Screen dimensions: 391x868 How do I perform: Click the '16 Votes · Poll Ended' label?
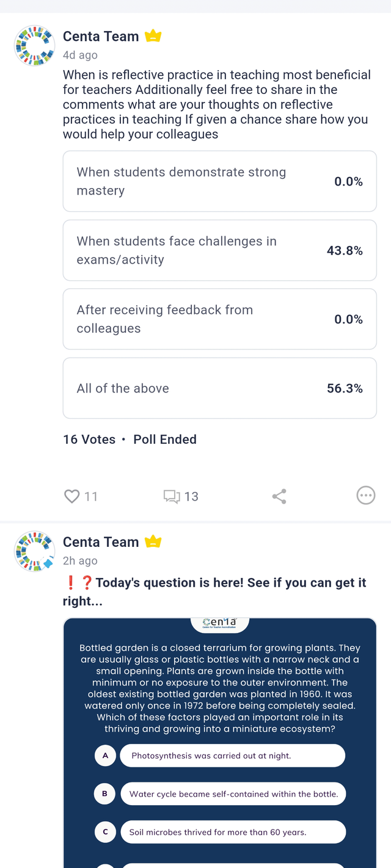coord(129,439)
